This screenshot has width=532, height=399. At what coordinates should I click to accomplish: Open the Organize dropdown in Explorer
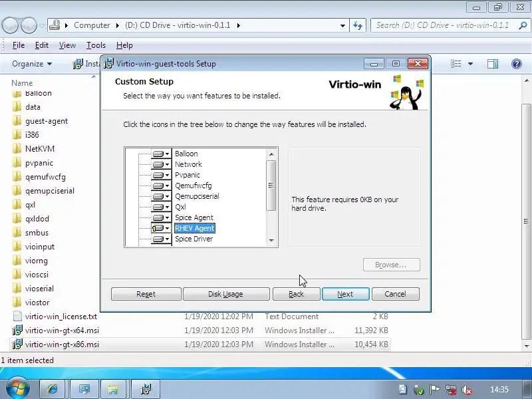pyautogui.click(x=32, y=64)
